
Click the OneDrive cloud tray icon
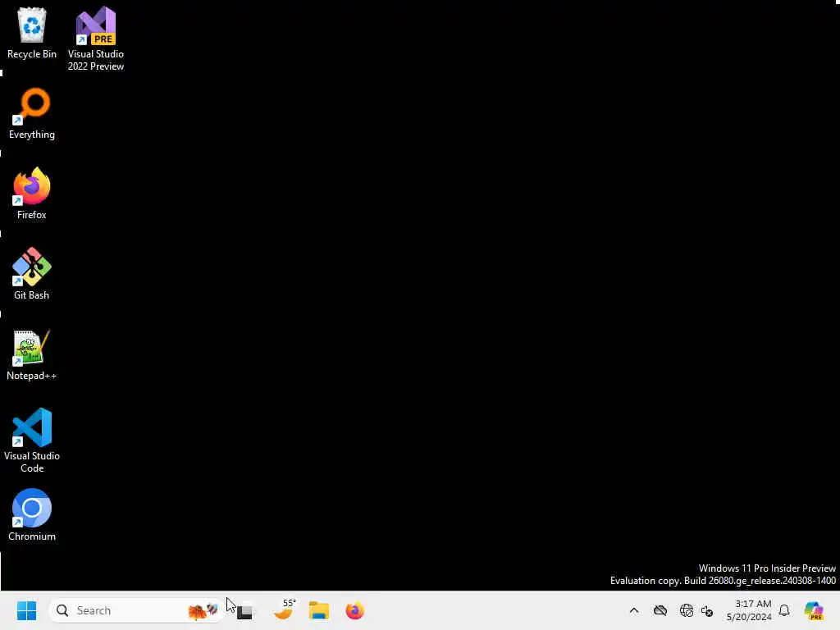[660, 610]
